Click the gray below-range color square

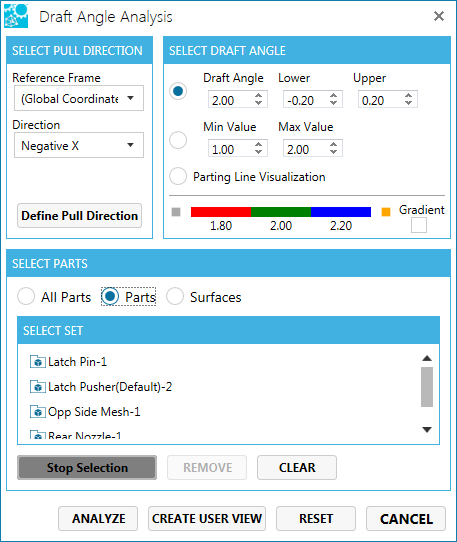tap(176, 212)
